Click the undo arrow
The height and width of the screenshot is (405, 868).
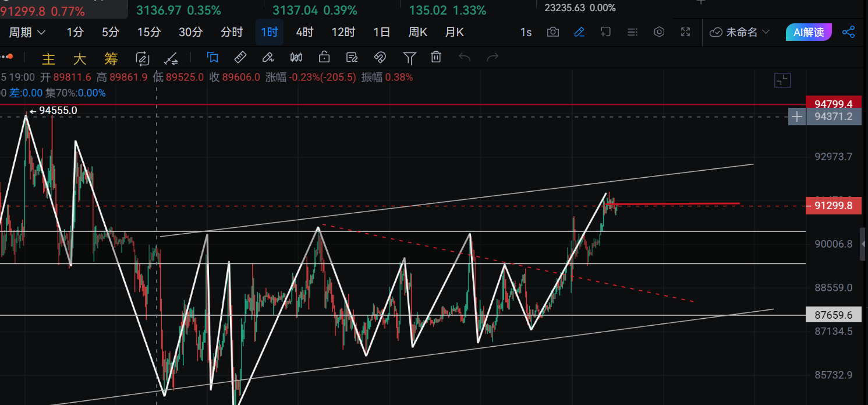465,57
